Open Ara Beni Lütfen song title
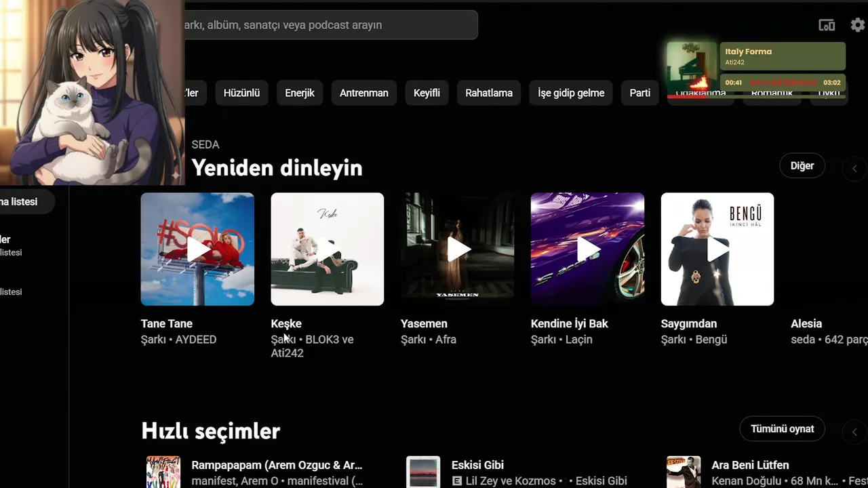Image resolution: width=868 pixels, height=488 pixels. pyautogui.click(x=750, y=466)
